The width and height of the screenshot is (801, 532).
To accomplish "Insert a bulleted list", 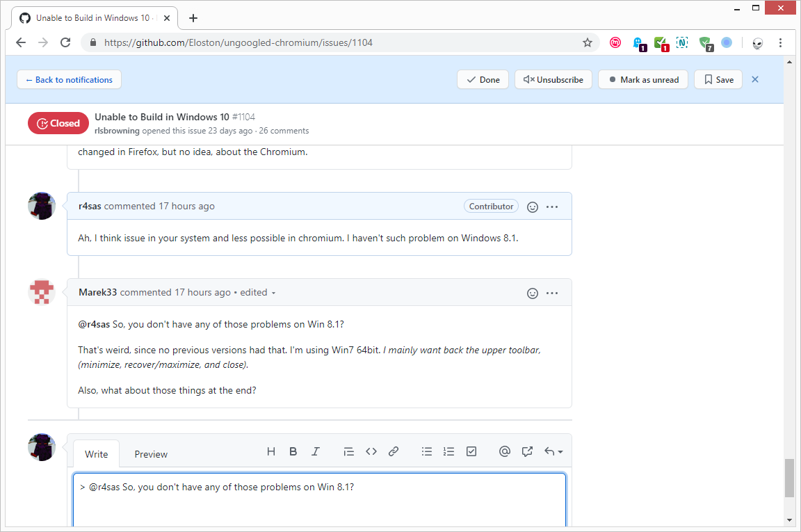I will point(426,451).
